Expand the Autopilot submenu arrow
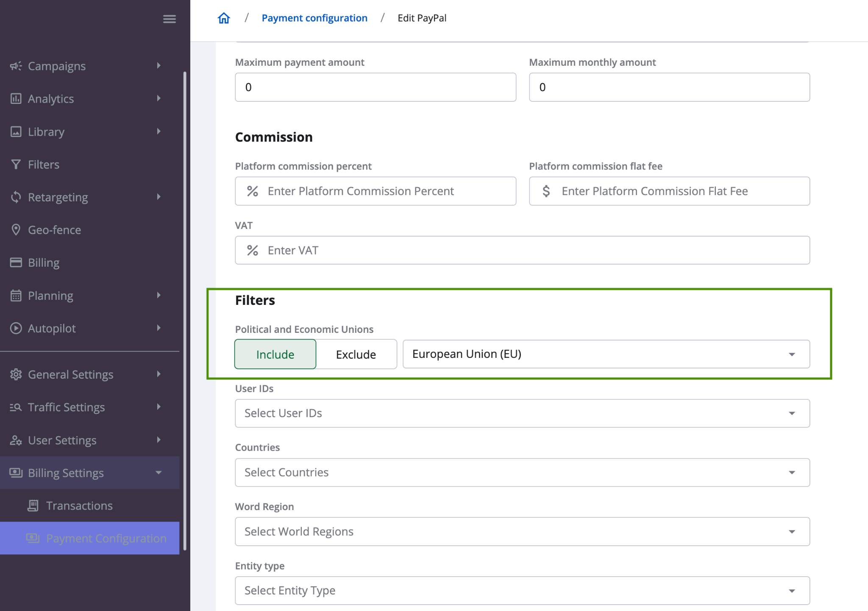868x611 pixels. click(159, 328)
